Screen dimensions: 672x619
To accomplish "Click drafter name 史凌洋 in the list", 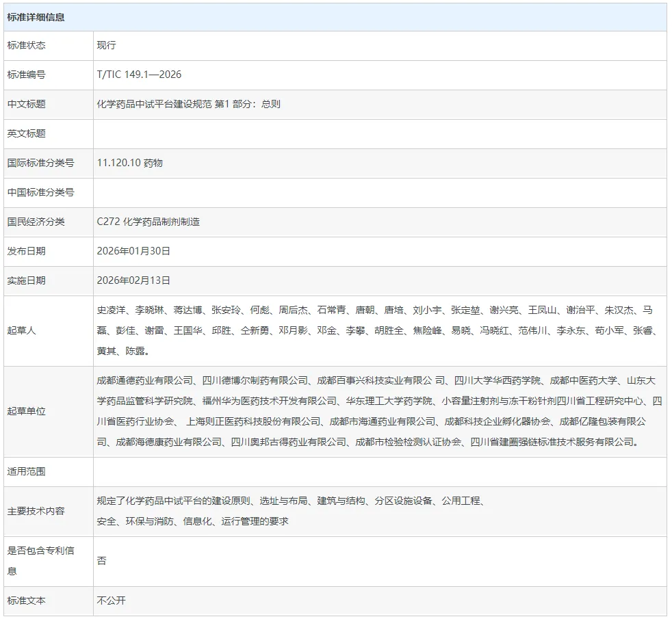I will (x=111, y=310).
